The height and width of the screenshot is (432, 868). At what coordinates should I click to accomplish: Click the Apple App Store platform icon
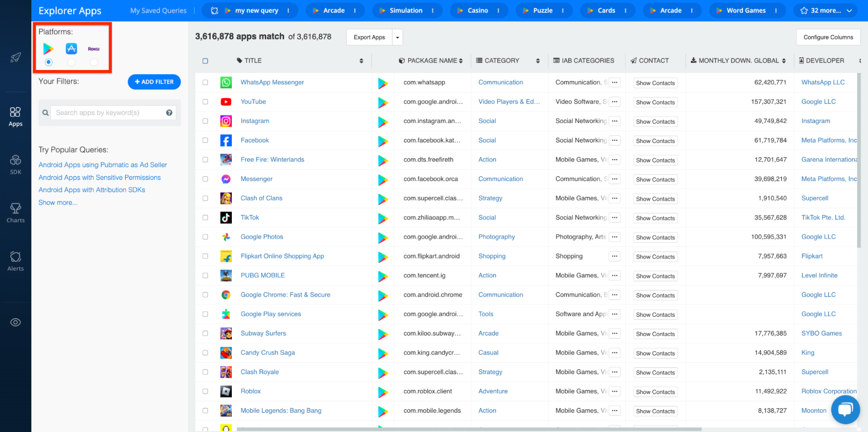point(71,49)
